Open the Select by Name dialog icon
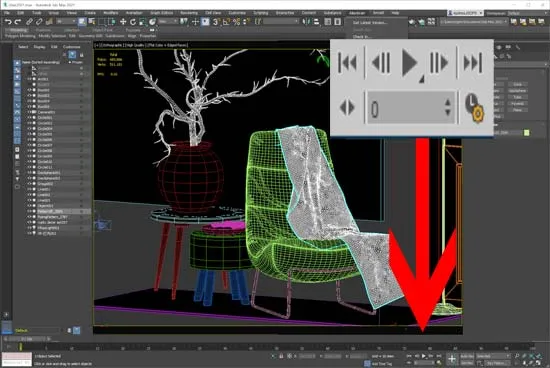 pyautogui.click(x=92, y=22)
